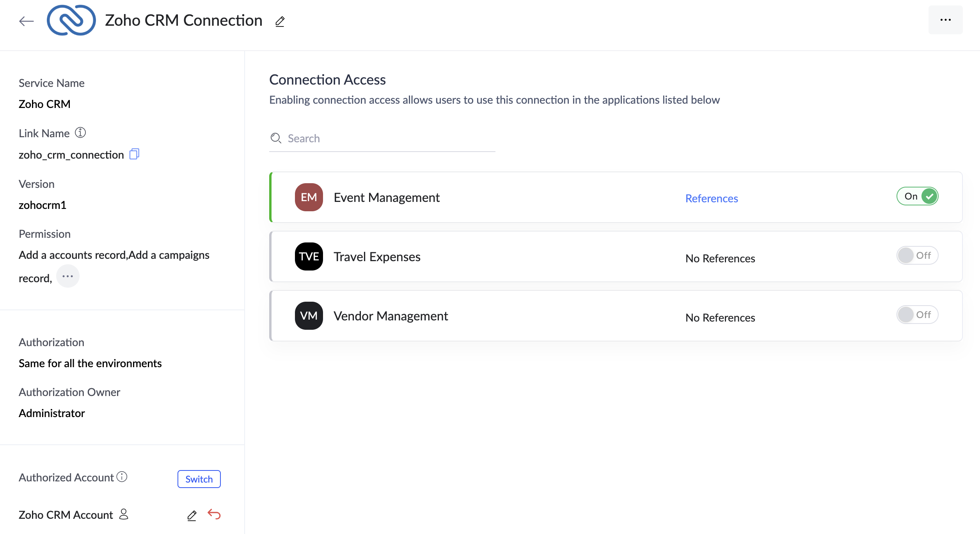Revoke Zoho CRM Account with red arrow
The image size is (980, 534).
[214, 515]
